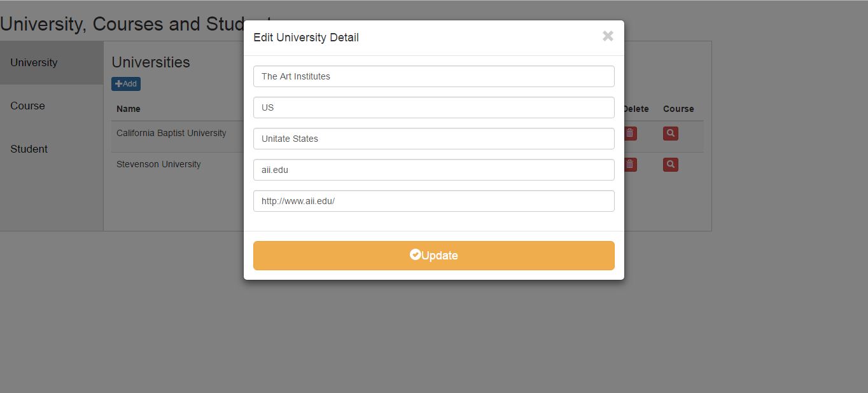
Task: Click the Universities section heading
Action: point(151,62)
